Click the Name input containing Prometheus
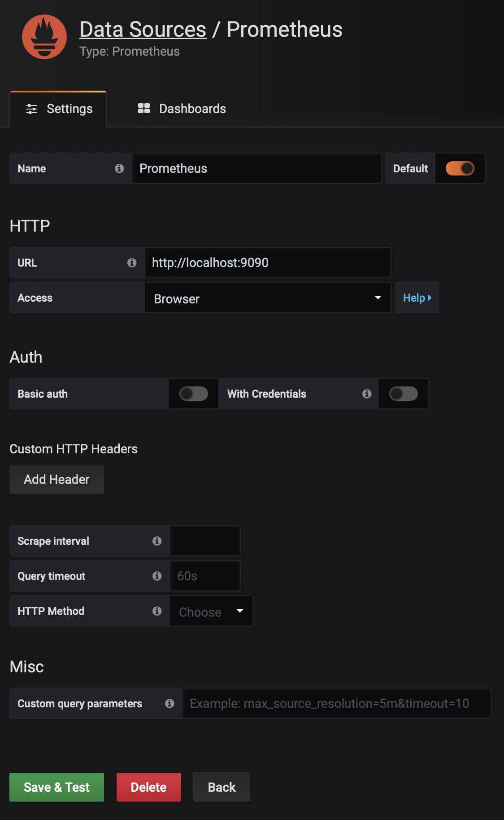The height and width of the screenshot is (820, 504). tap(257, 168)
